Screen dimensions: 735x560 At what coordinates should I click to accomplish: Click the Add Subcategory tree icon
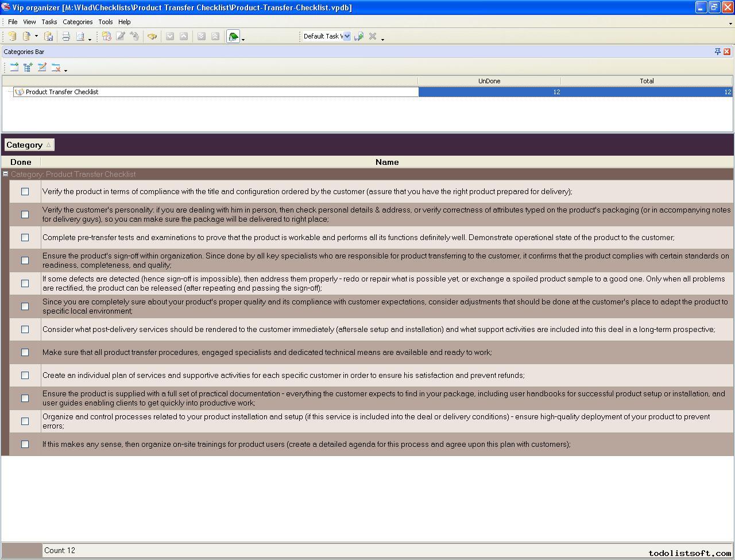28,68
